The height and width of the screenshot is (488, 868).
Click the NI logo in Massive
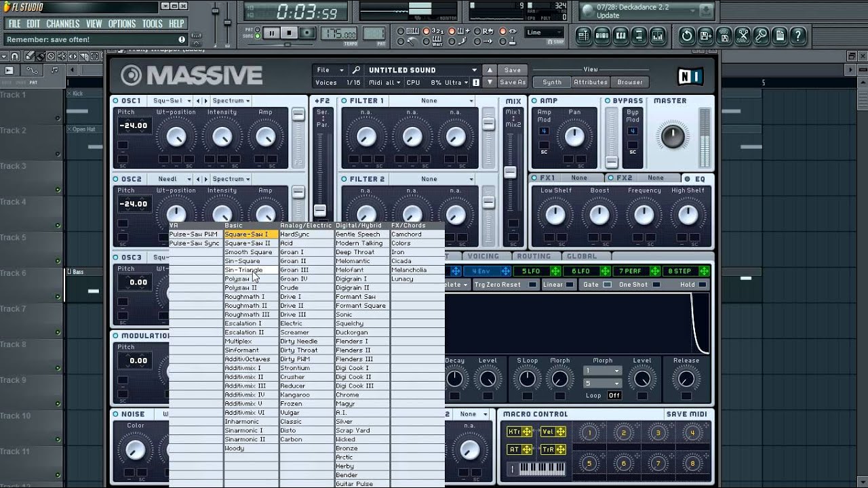(692, 75)
